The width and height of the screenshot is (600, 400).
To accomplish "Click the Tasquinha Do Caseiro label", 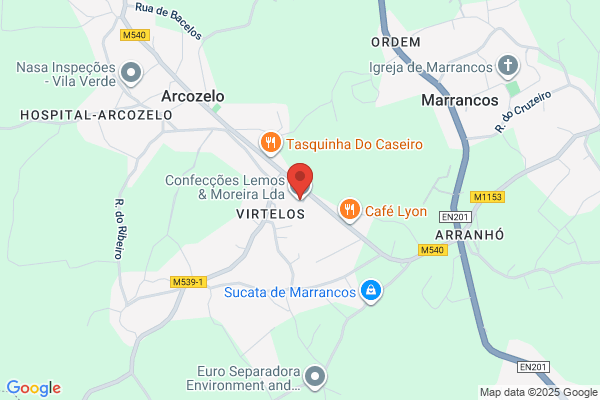I will [x=354, y=144].
